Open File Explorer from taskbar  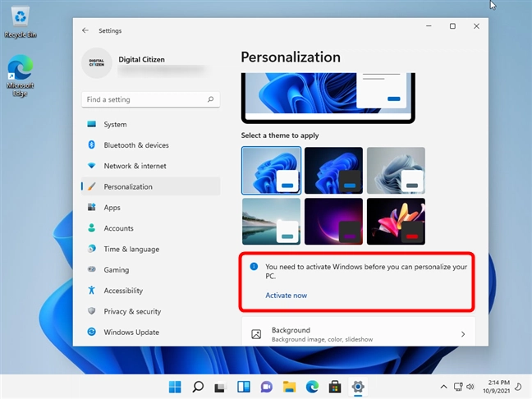pyautogui.click(x=290, y=387)
